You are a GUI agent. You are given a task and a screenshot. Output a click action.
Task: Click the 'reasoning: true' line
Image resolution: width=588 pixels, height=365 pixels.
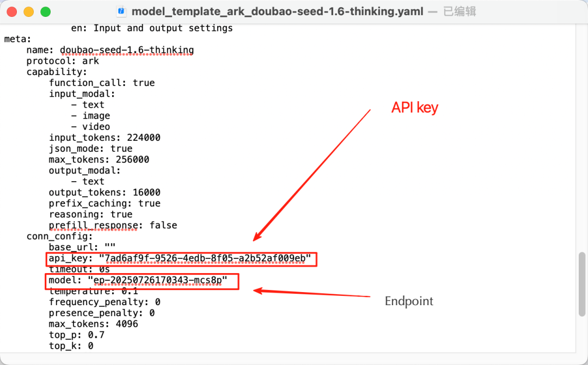click(x=90, y=214)
